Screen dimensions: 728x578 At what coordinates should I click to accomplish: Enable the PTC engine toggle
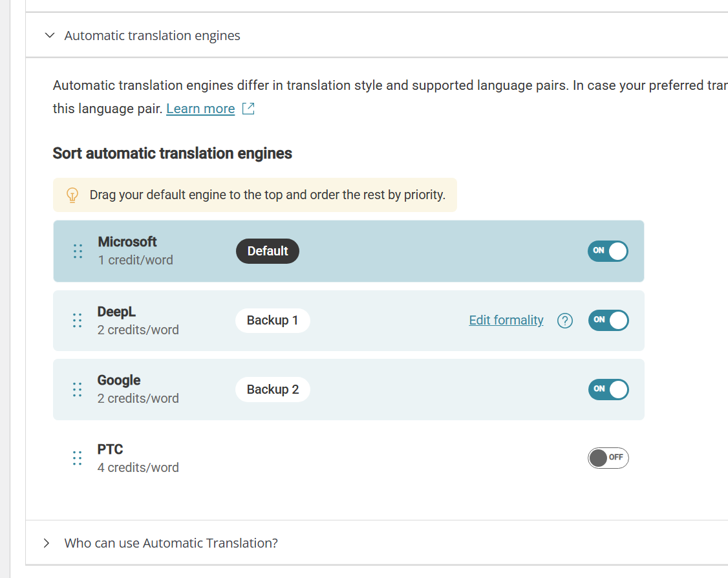pos(608,458)
